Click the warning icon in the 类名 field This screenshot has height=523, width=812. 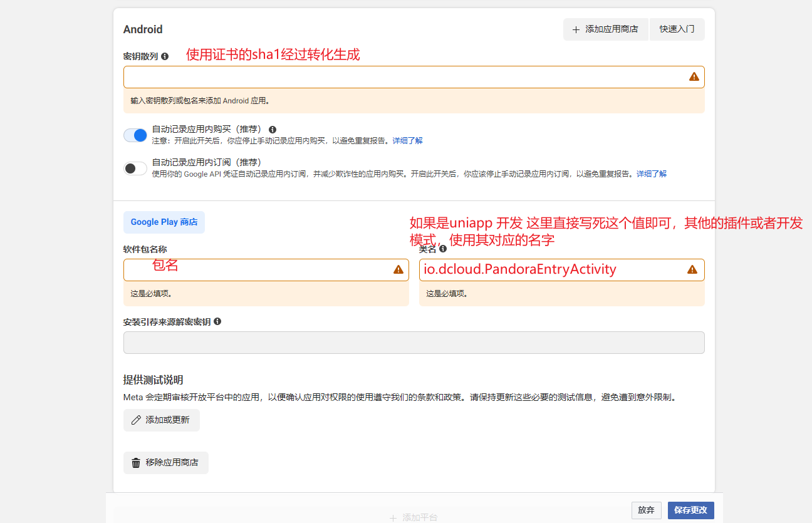coord(692,269)
